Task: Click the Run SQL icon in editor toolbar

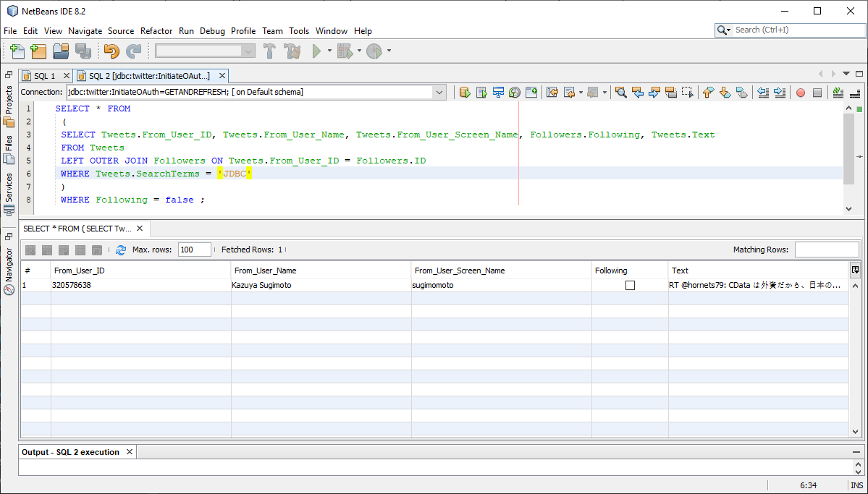Action: point(465,93)
